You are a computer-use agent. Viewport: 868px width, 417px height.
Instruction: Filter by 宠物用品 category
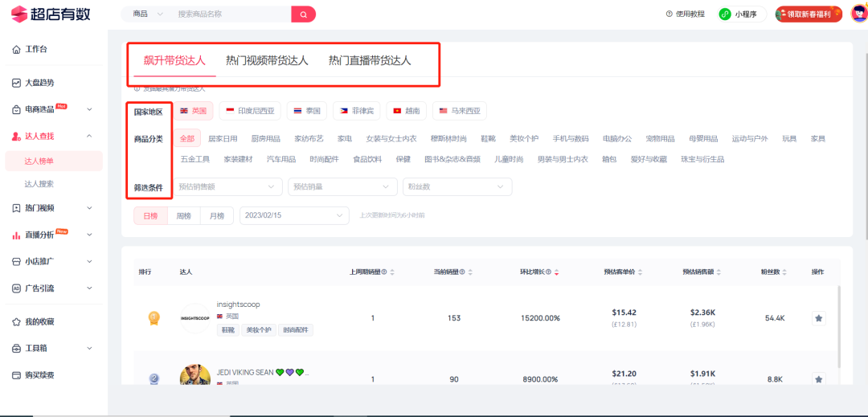[x=660, y=138]
